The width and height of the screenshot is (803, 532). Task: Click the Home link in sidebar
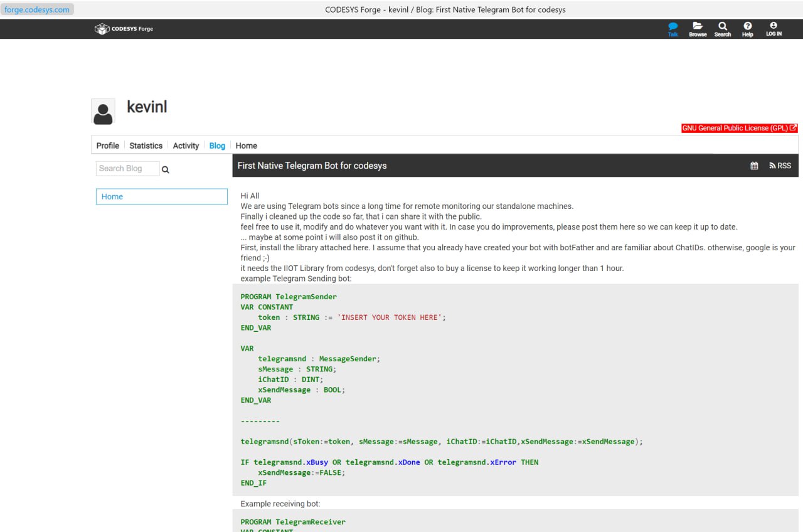click(x=162, y=196)
